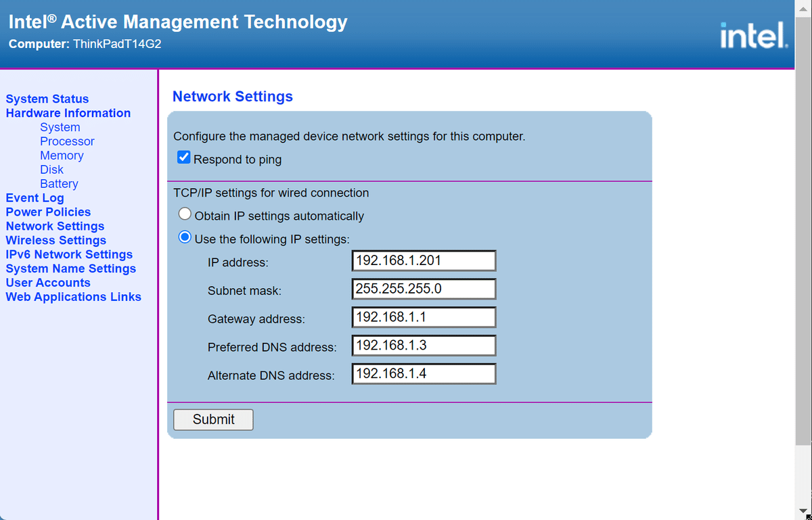
Task: Click the computer name ThinkPadT14G2
Action: tap(116, 45)
